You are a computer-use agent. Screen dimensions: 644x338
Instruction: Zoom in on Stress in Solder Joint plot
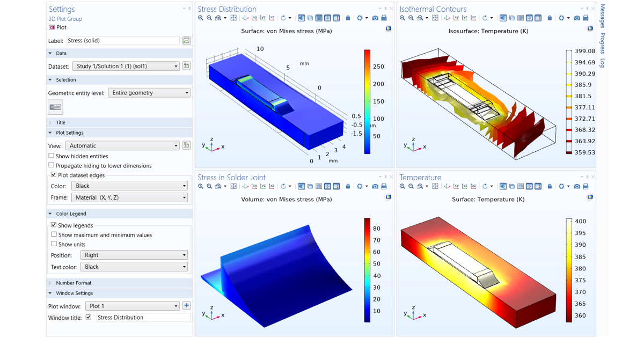[201, 187]
